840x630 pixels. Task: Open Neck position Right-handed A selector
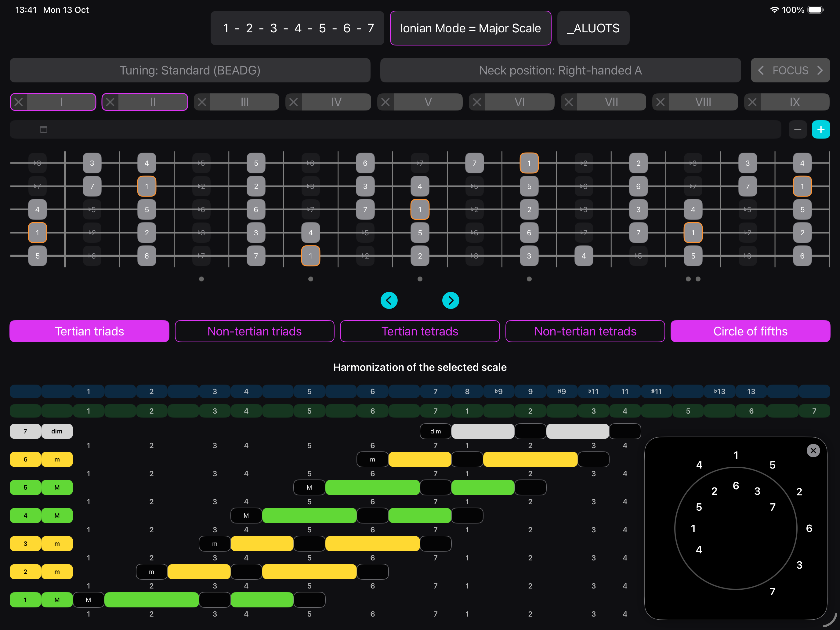(x=560, y=70)
